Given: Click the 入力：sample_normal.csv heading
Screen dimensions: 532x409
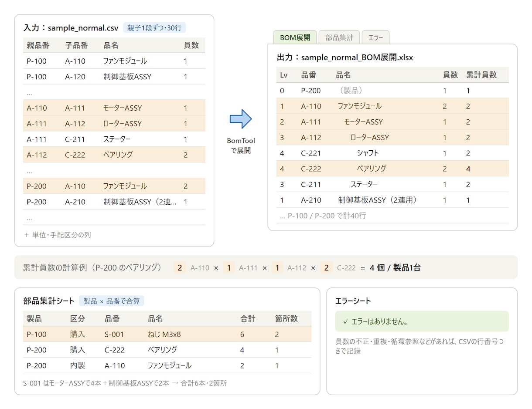Looking at the screenshot, I should pos(71,28).
